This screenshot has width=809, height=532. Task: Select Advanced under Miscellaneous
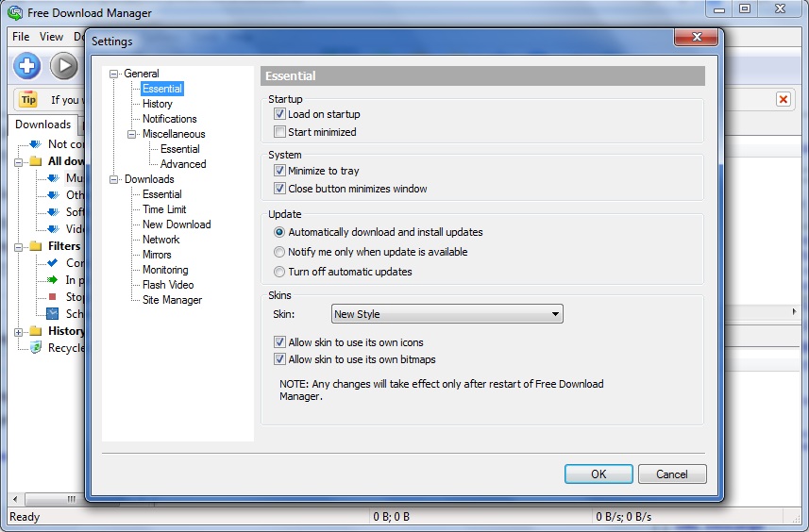[183, 164]
